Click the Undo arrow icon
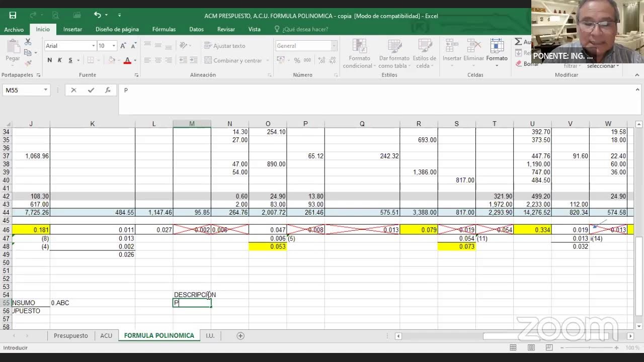Image resolution: width=644 pixels, height=362 pixels. coord(97,15)
